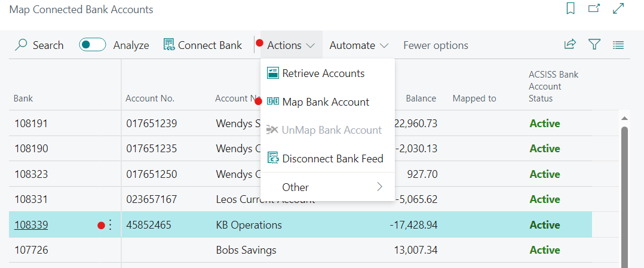Click Disconnect Bank Feed option
Viewport: 644px width, 268px height.
click(332, 159)
